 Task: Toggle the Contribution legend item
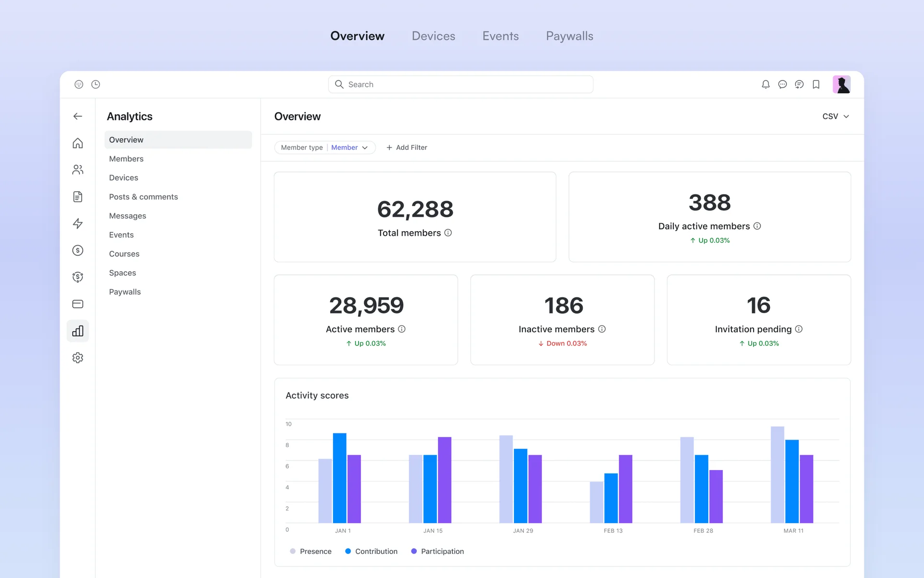click(371, 551)
